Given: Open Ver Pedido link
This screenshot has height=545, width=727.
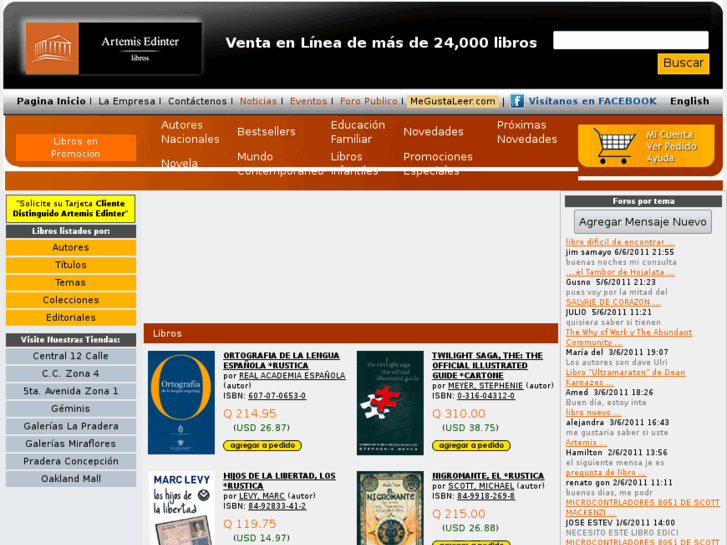Looking at the screenshot, I should click(x=671, y=146).
